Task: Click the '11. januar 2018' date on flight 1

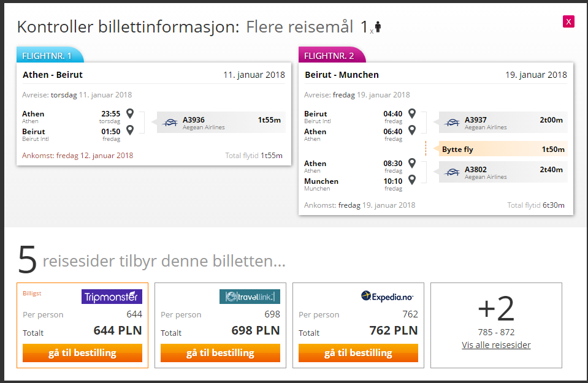Action: [254, 75]
